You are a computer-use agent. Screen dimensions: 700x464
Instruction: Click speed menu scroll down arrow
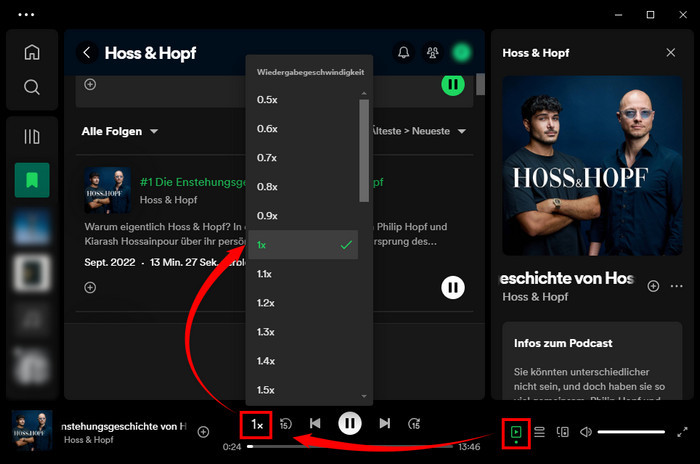coord(364,396)
